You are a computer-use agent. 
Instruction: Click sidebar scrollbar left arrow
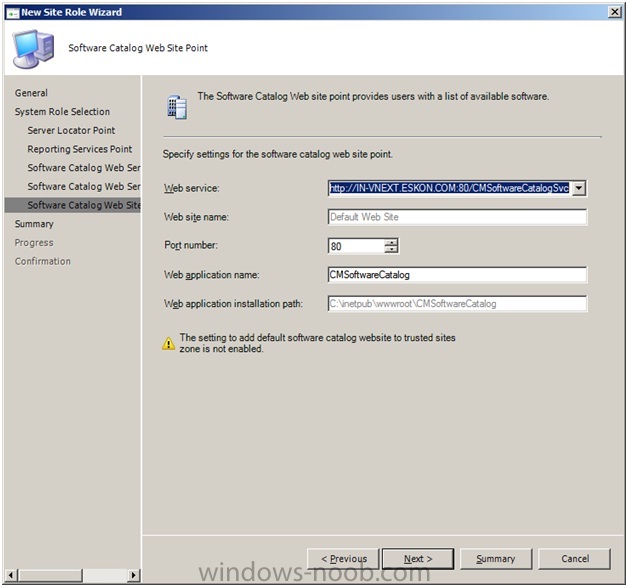[x=10, y=575]
